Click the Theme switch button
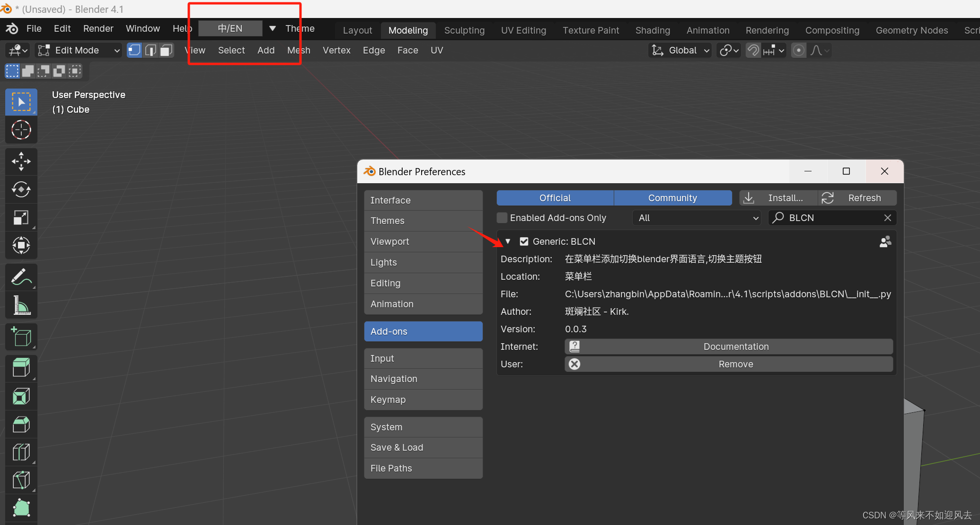Image resolution: width=980 pixels, height=525 pixels. tap(300, 28)
